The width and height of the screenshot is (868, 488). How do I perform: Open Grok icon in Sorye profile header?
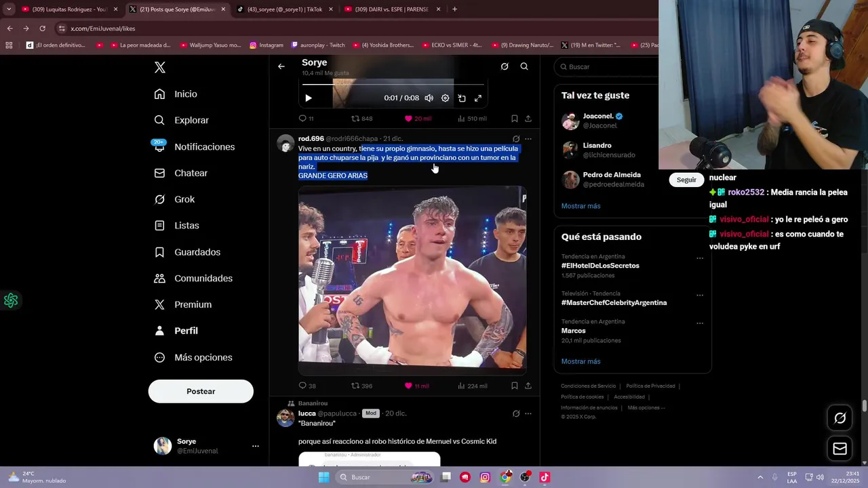coord(505,66)
